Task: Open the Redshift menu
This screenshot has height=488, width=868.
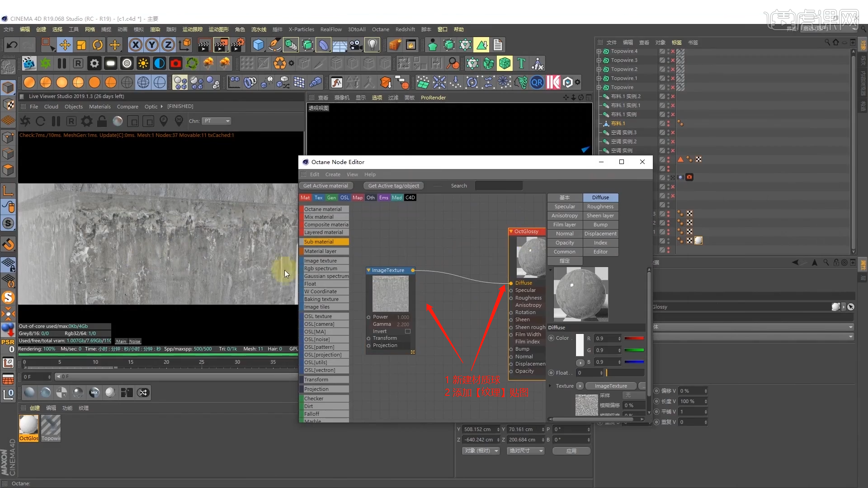Action: click(x=405, y=29)
